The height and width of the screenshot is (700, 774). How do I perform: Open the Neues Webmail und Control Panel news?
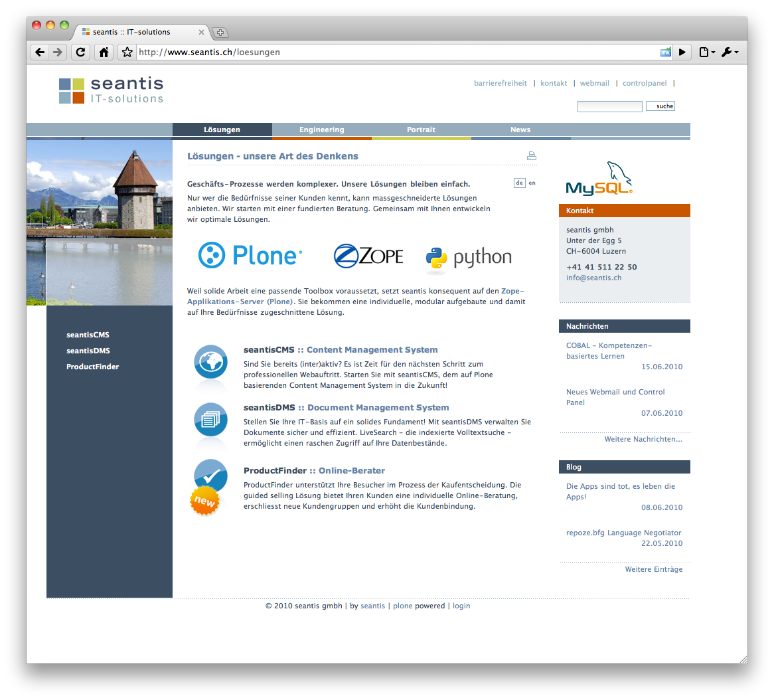[615, 397]
